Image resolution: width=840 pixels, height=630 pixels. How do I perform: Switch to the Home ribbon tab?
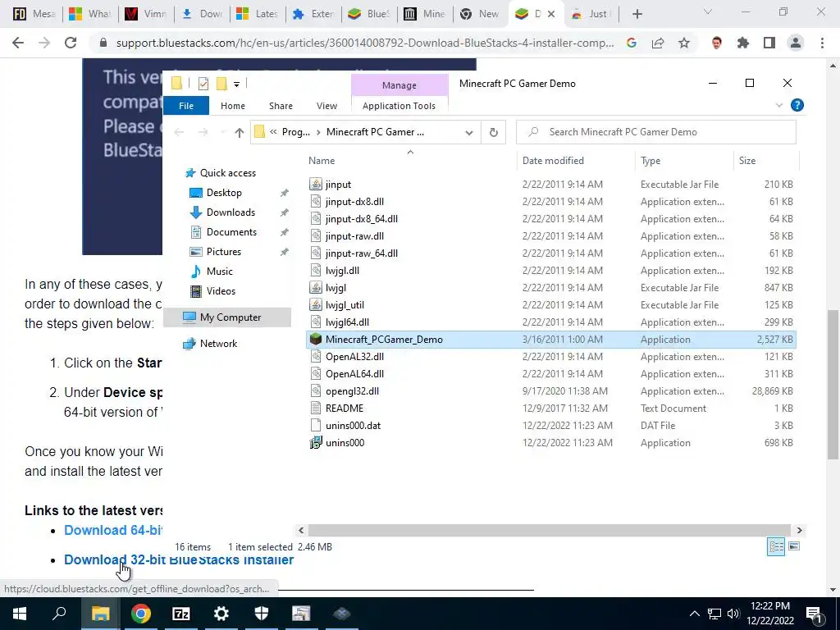(232, 106)
